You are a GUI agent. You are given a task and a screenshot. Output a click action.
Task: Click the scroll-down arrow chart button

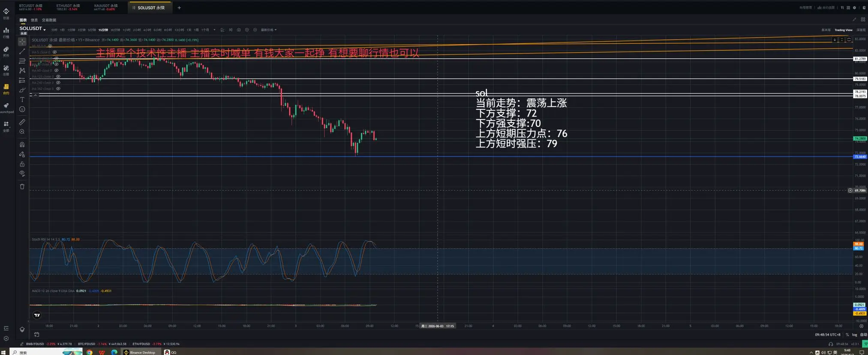coord(835,39)
